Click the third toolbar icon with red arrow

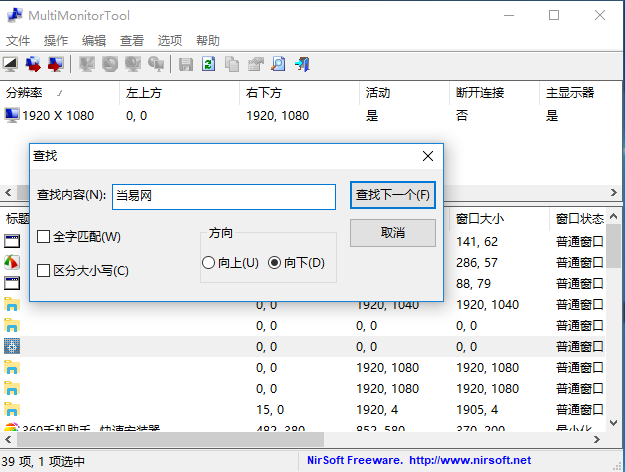(57, 64)
